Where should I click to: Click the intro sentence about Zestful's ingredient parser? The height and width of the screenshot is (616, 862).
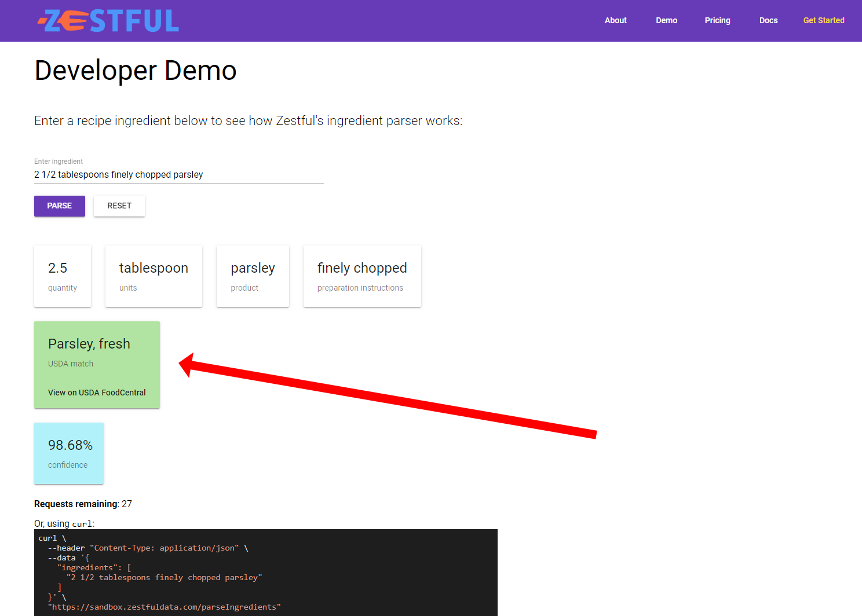point(248,121)
